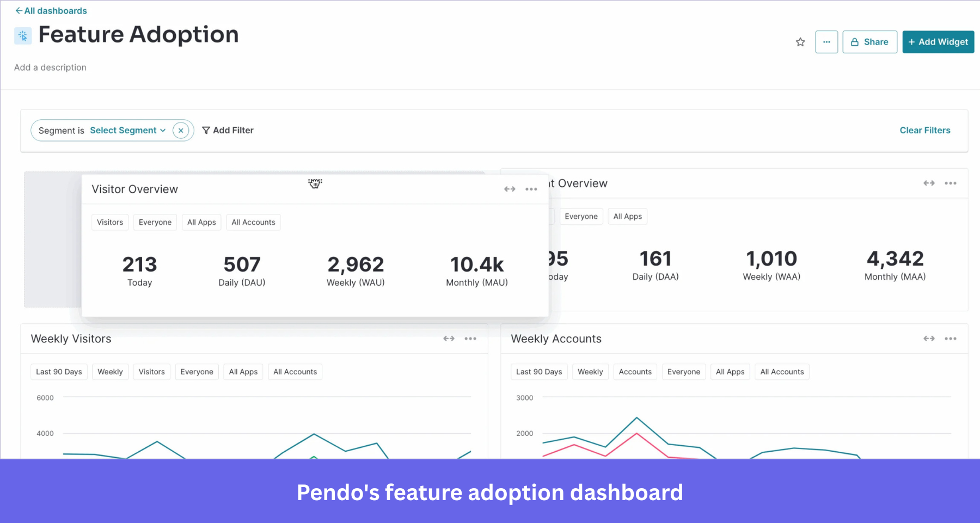The width and height of the screenshot is (980, 523).
Task: Click Everyone tag in Visitor Overview
Action: pyautogui.click(x=155, y=222)
